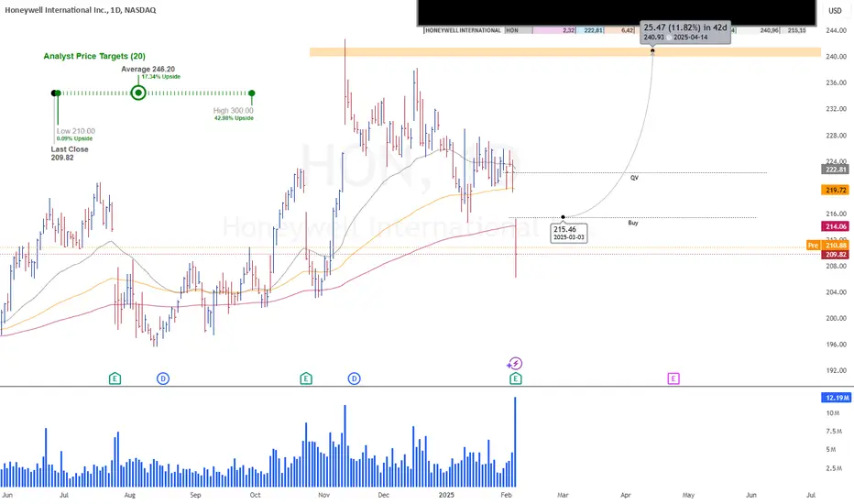The height and width of the screenshot is (504, 854).
Task: Click the 25.47 (11.82%) in 42d tooltip
Action: 684,32
